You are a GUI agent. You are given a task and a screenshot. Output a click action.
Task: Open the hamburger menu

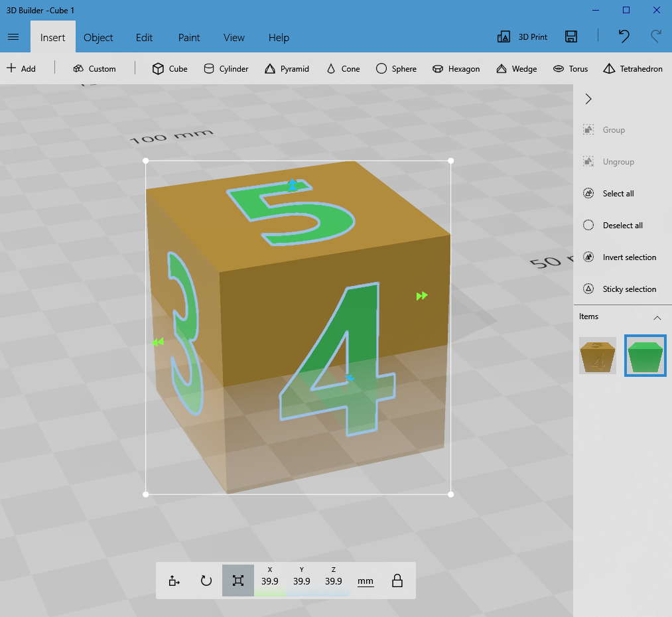pos(13,37)
